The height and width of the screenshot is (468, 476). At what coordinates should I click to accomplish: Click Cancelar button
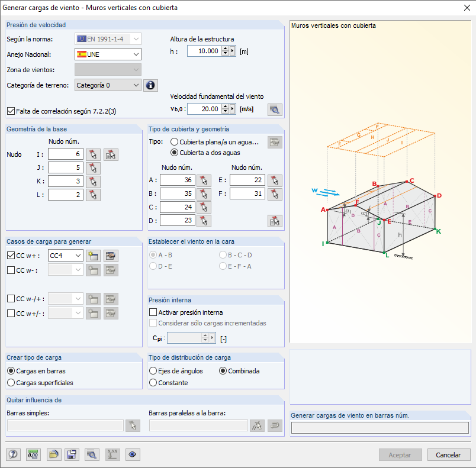[448, 454]
